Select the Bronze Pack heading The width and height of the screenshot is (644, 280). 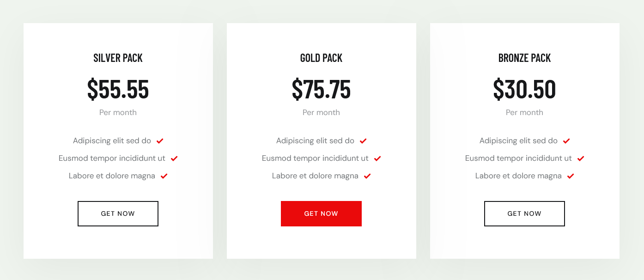click(x=524, y=58)
